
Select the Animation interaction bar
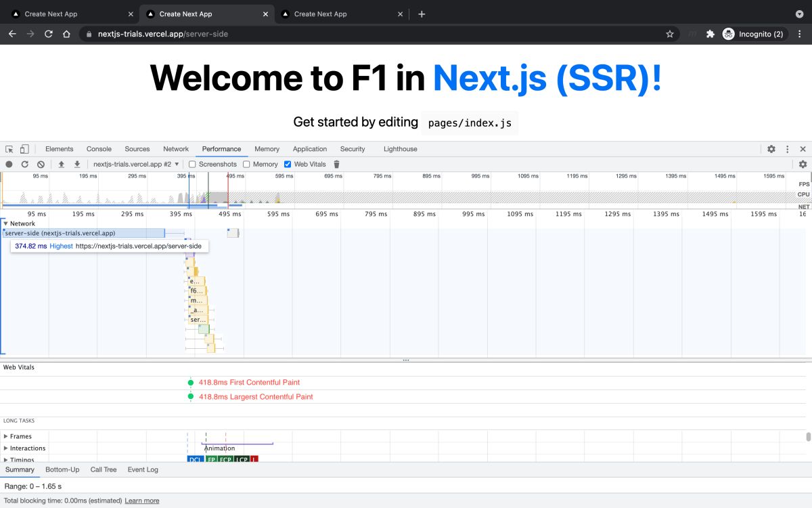coord(237,448)
